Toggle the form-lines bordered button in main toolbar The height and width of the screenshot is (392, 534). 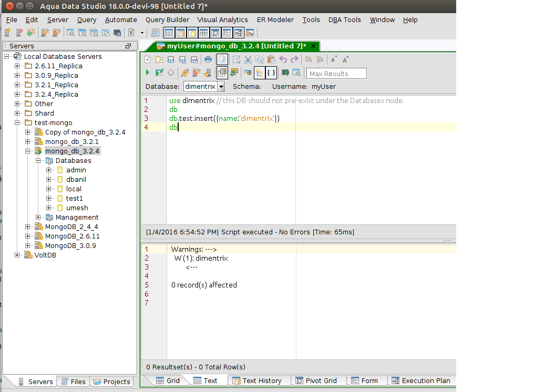coord(227,33)
